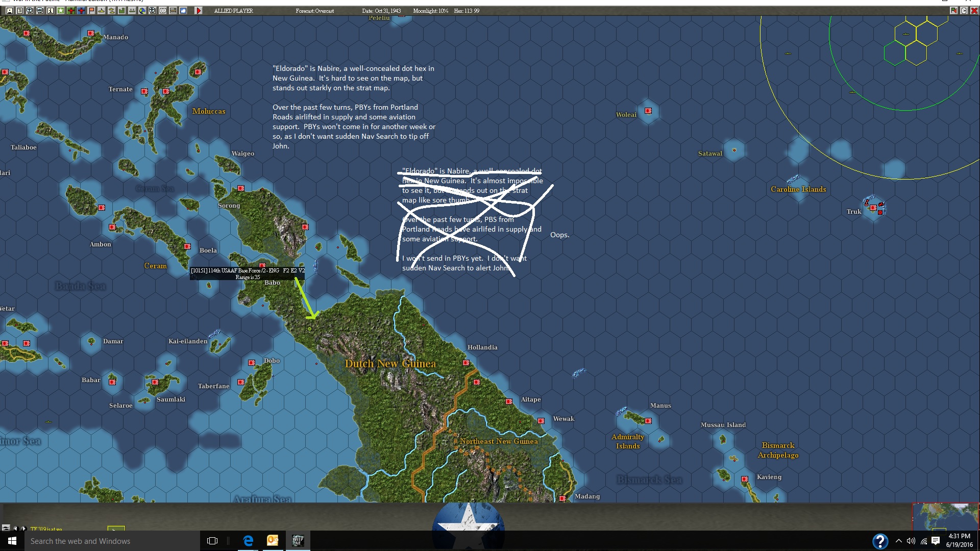Open Microsoft Edge from the taskbar
Image resolution: width=980 pixels, height=551 pixels.
[x=248, y=541]
